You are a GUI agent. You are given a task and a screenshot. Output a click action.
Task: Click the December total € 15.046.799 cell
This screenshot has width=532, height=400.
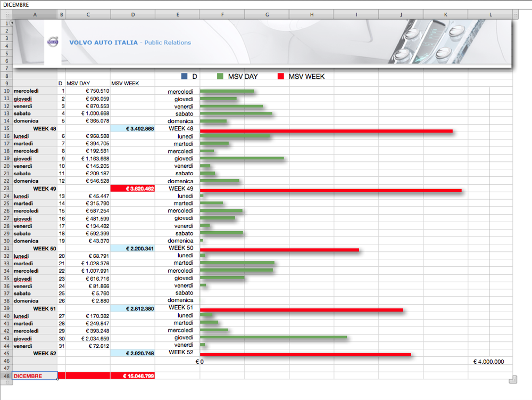coord(132,376)
